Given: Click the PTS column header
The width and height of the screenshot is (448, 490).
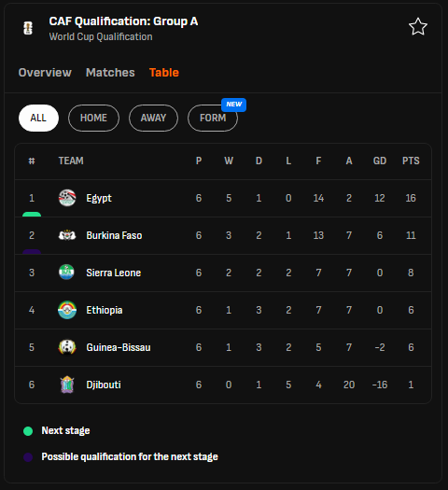Looking at the screenshot, I should (411, 161).
